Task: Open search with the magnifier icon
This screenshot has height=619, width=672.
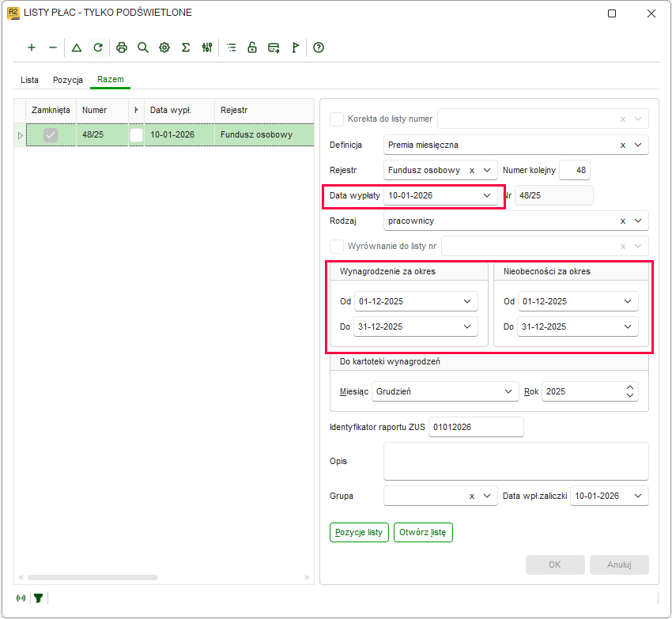Action: click(x=143, y=47)
